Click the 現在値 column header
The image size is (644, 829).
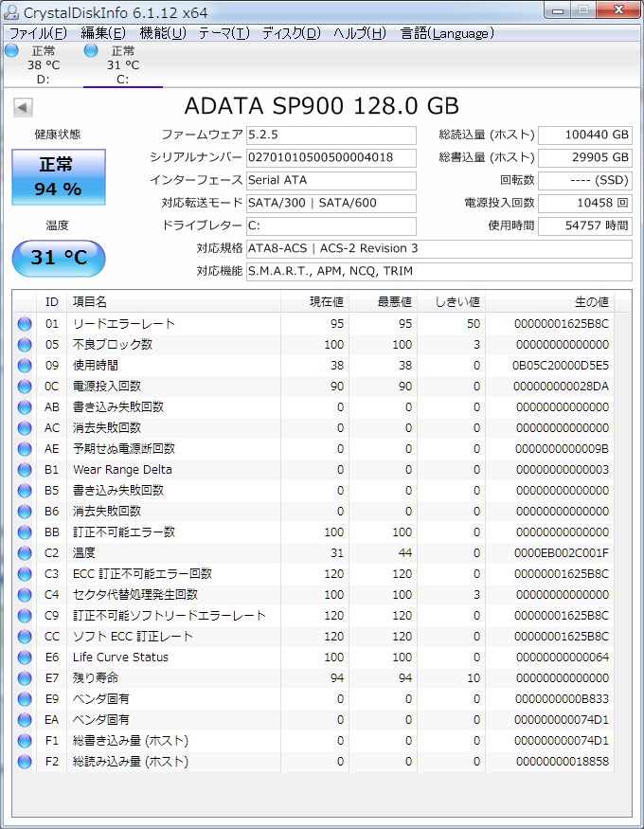[x=314, y=302]
